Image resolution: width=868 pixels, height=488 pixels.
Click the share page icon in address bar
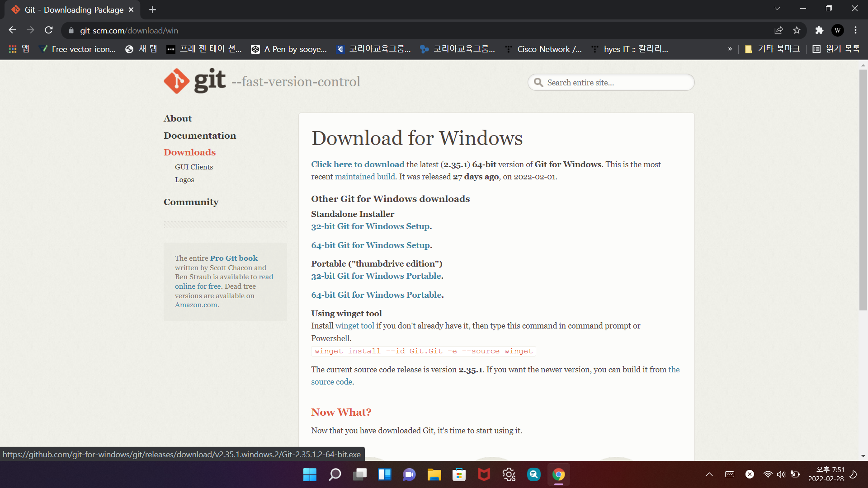[x=778, y=30]
